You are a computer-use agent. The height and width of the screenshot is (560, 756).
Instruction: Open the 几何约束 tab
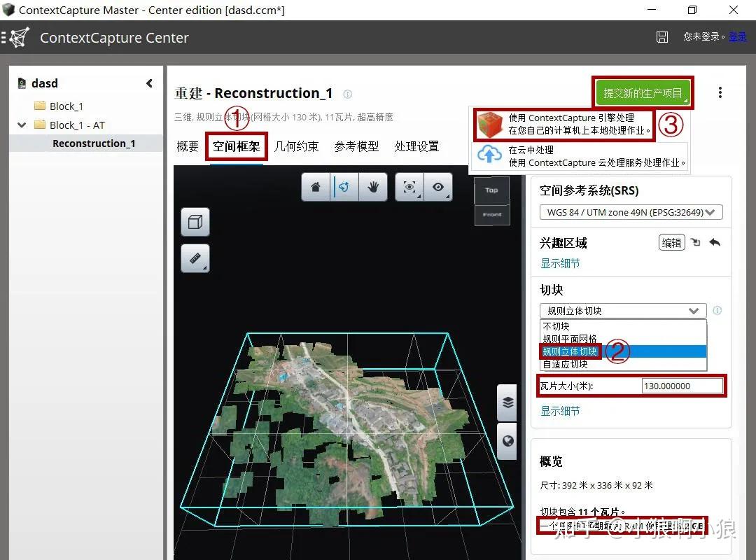pyautogui.click(x=297, y=147)
